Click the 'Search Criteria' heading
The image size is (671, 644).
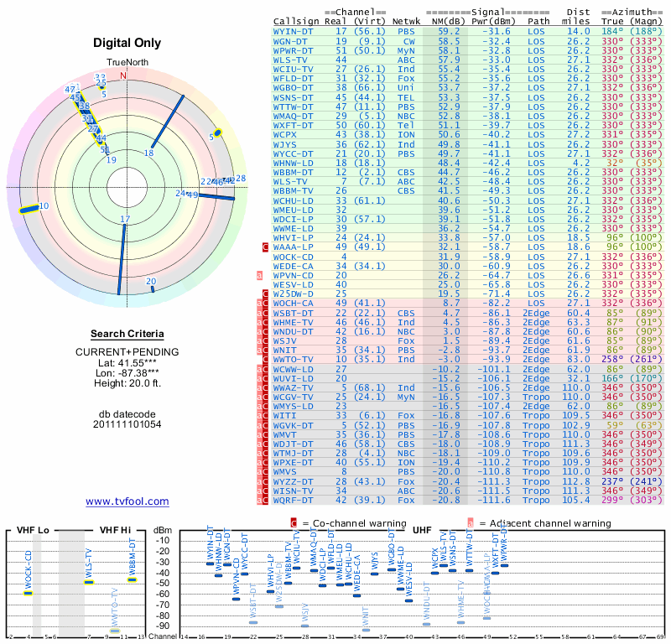point(127,334)
